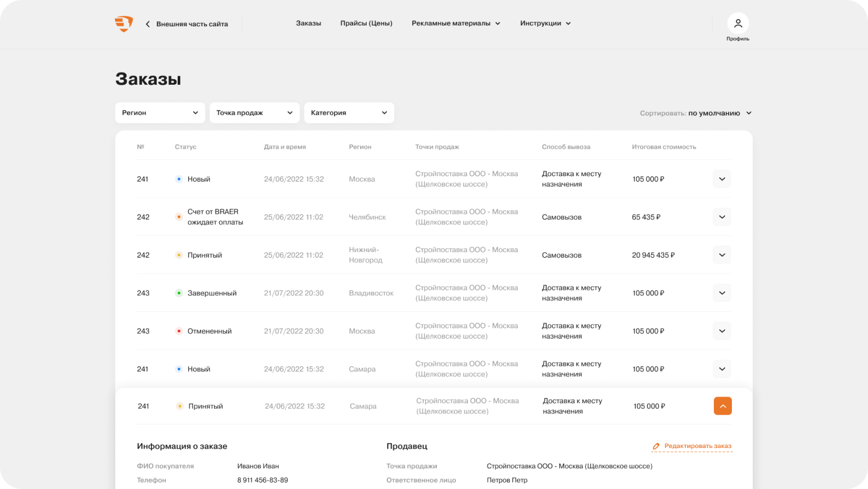The width and height of the screenshot is (868, 489).
Task: Click red status dot of Отмененный order
Action: tap(179, 331)
